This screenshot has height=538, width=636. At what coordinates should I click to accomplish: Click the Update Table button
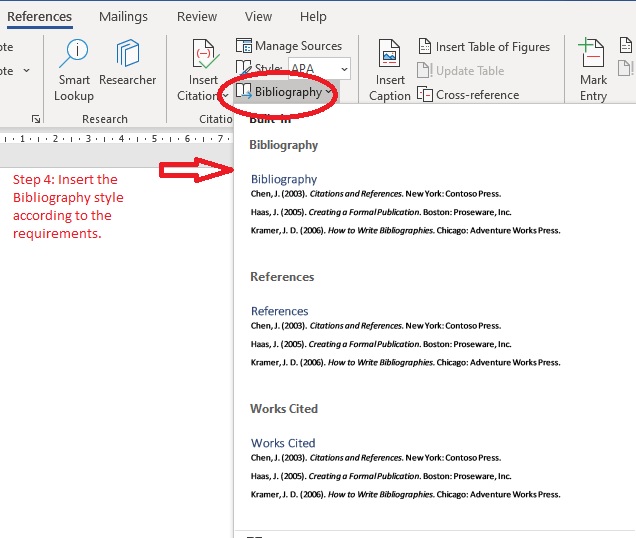(460, 71)
